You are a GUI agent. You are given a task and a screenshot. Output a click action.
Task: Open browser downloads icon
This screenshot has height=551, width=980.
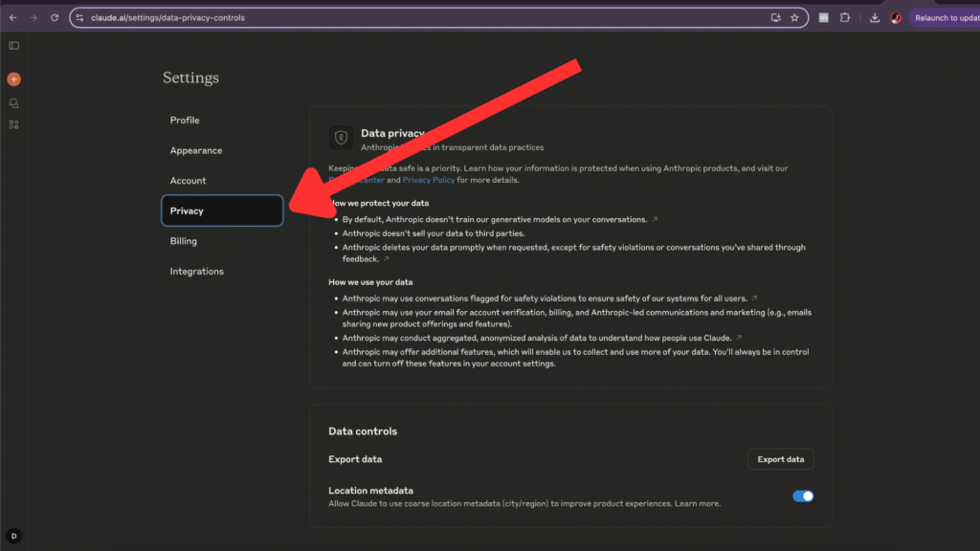point(875,17)
